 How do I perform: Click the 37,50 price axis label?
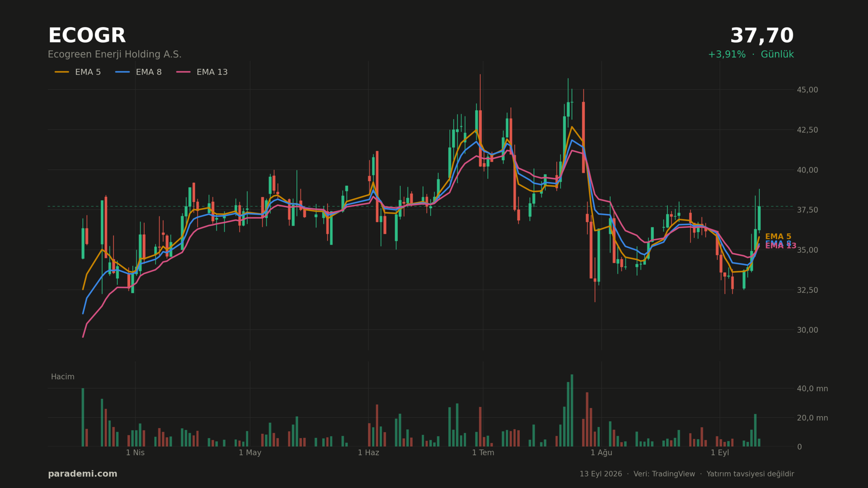(x=807, y=210)
